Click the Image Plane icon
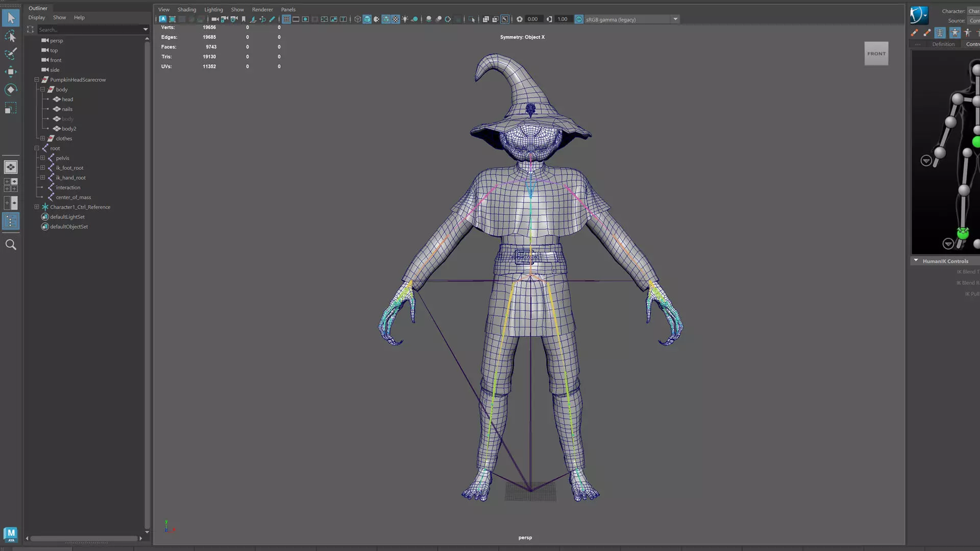Image resolution: width=980 pixels, height=551 pixels. point(253,19)
